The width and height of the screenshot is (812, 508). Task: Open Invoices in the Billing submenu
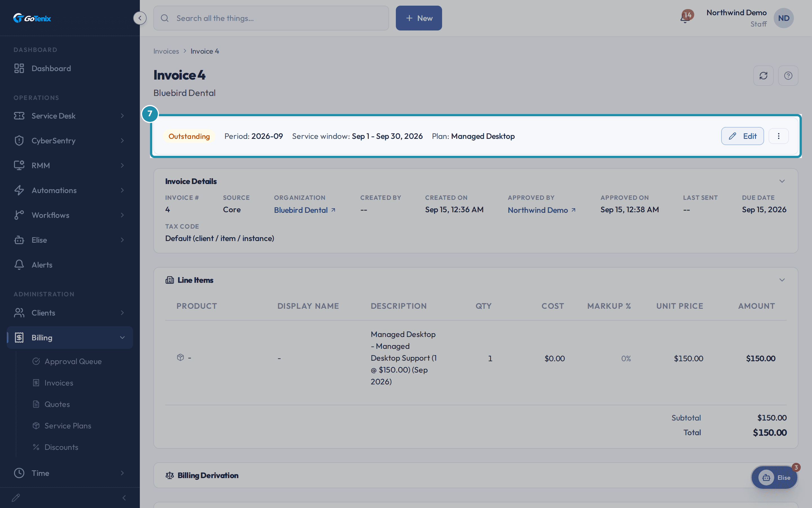[x=59, y=383]
